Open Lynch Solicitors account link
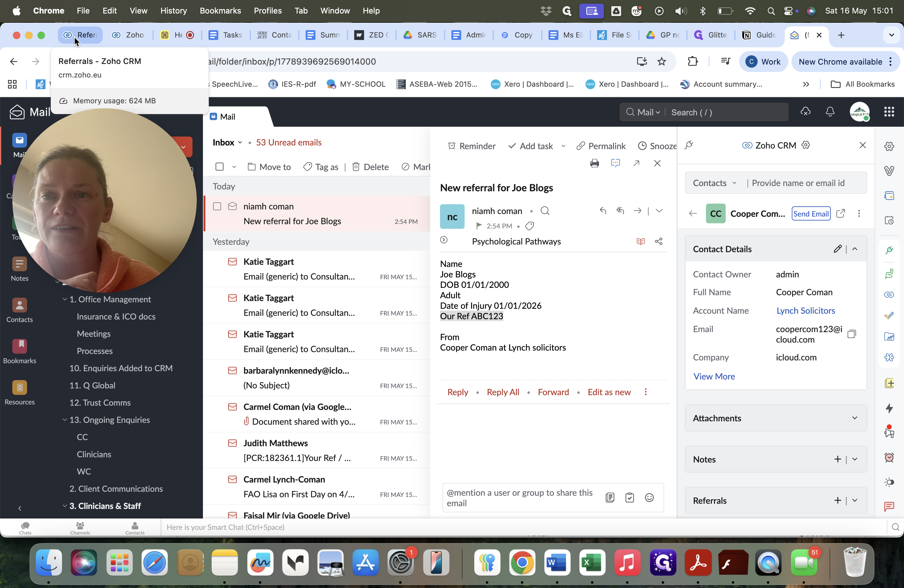The height and width of the screenshot is (588, 904). click(806, 311)
